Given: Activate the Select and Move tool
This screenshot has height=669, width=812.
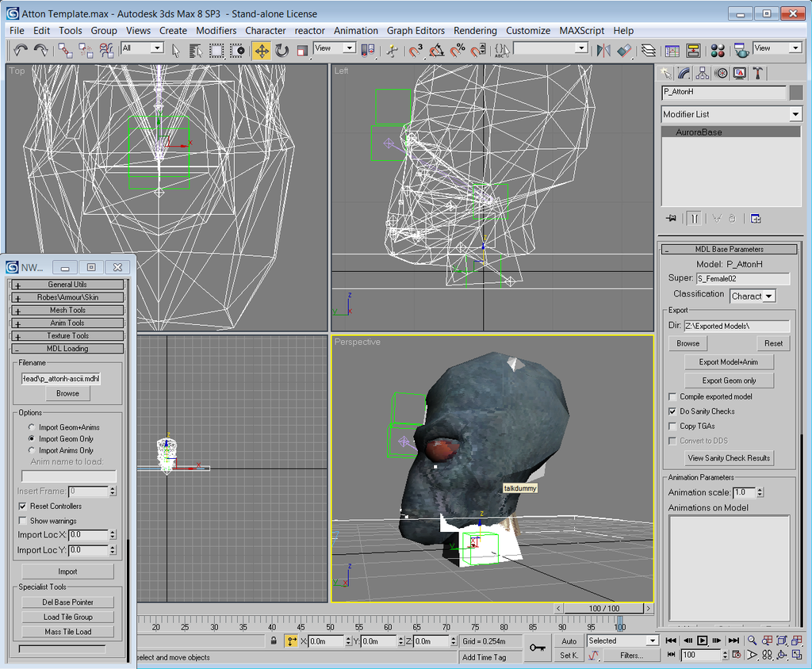Looking at the screenshot, I should pyautogui.click(x=262, y=50).
